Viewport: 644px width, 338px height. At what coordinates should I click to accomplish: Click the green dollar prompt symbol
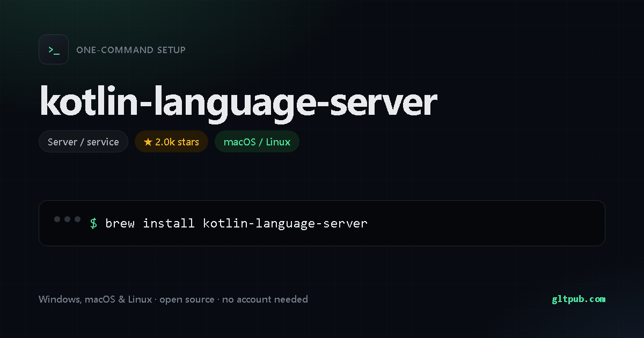pos(93,223)
